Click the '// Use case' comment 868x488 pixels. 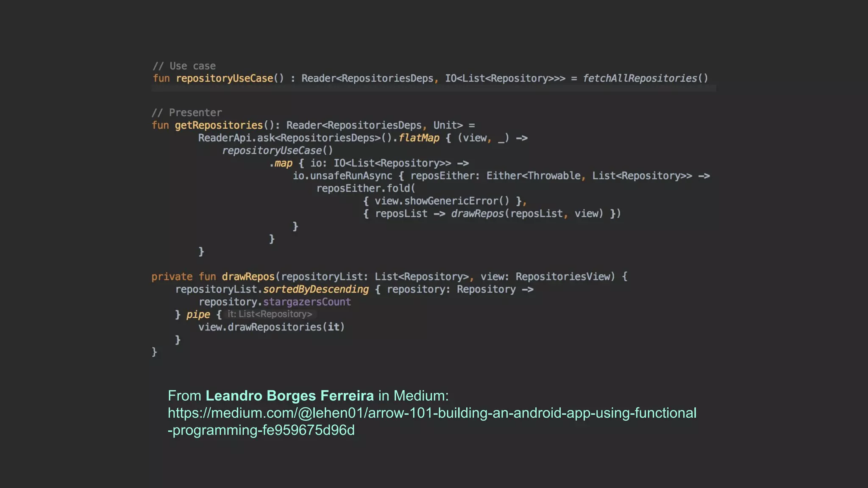[x=184, y=66]
